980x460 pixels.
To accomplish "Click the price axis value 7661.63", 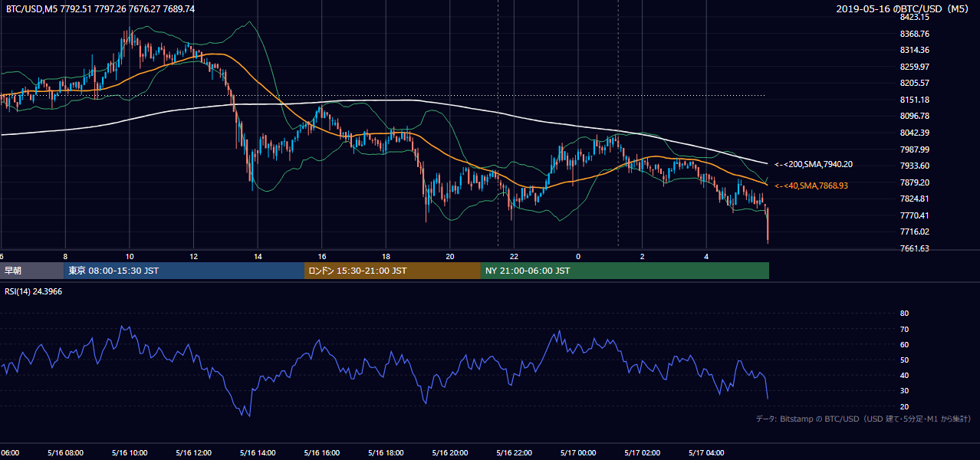I will (x=915, y=248).
